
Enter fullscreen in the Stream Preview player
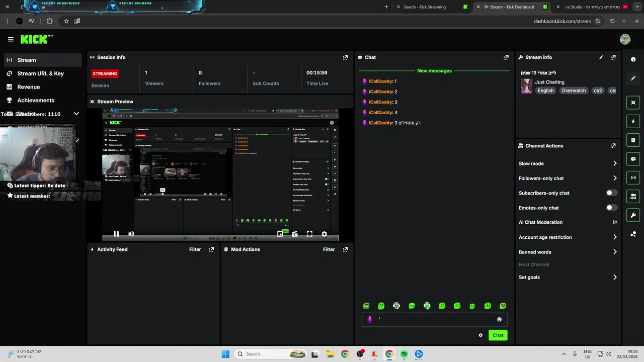coord(309,234)
